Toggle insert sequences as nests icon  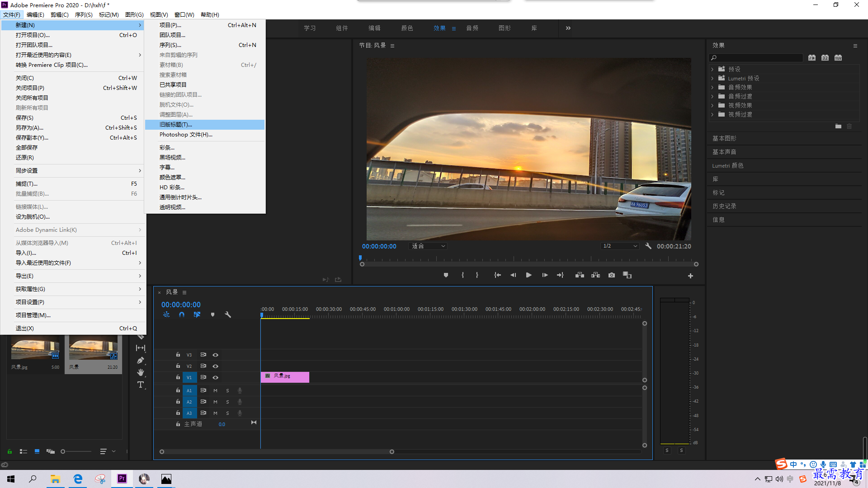click(166, 314)
